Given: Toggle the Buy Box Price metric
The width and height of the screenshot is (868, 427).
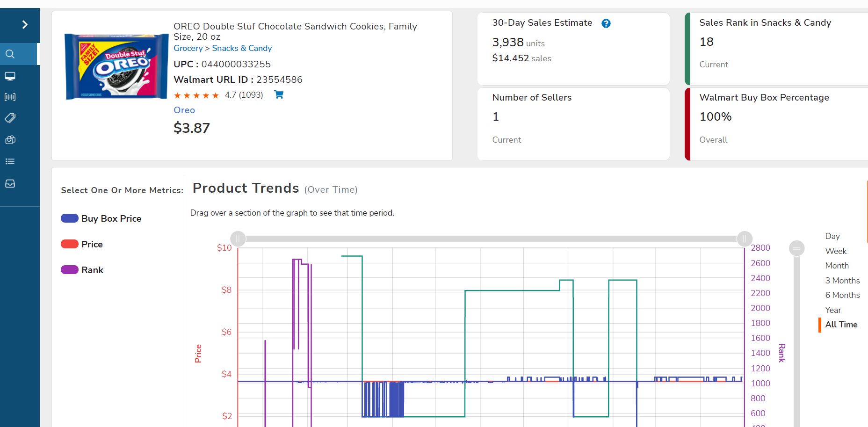Looking at the screenshot, I should (101, 218).
